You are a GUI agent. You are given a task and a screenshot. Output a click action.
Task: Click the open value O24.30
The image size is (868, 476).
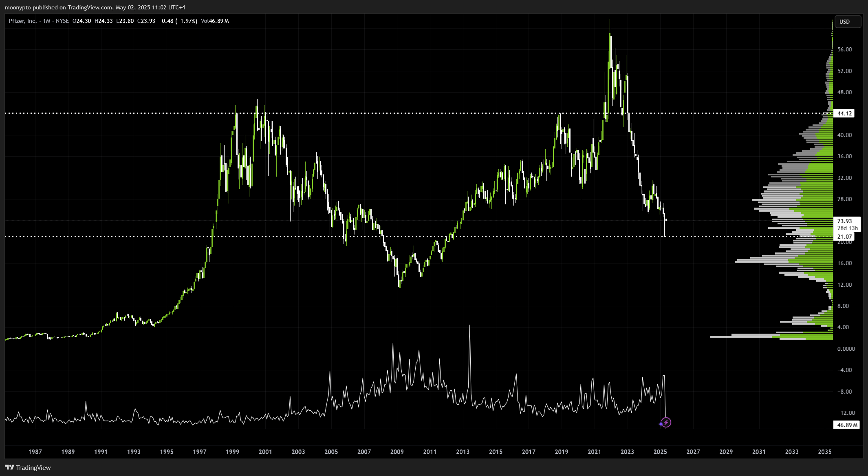(82, 21)
